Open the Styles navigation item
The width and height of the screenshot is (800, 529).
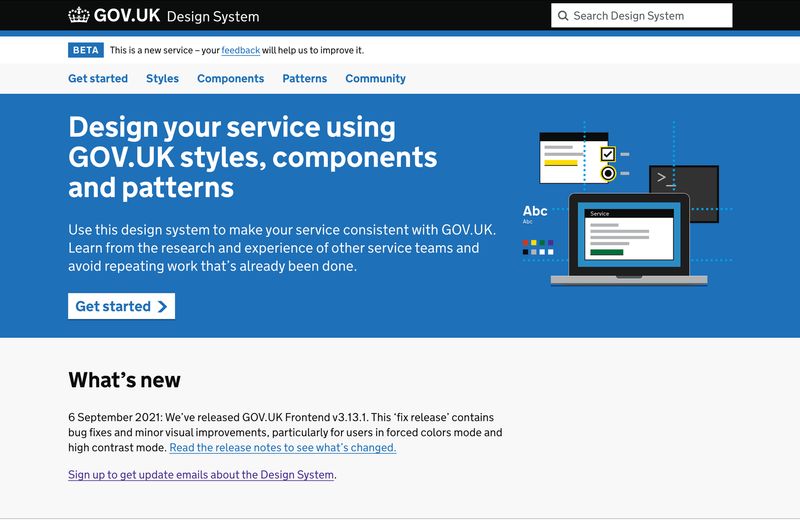click(162, 79)
